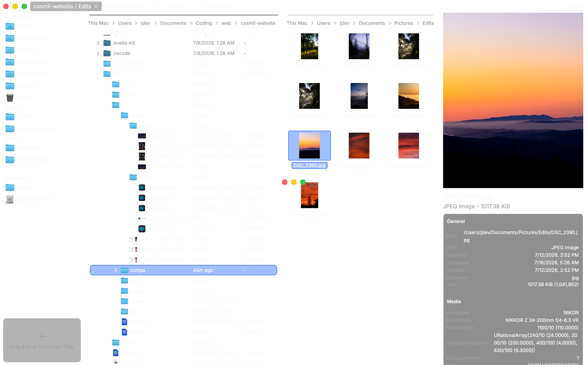Go to Coding in the left breadcrumb
588x365 pixels.
click(204, 23)
